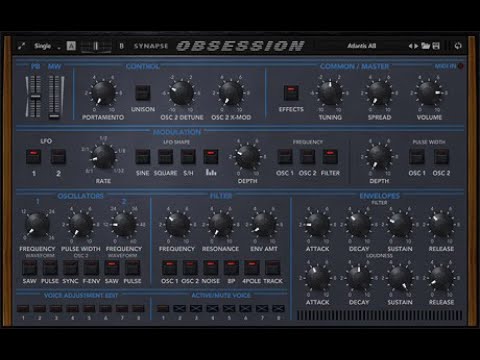Toggle pulse width modulation OSC 2 button
This screenshot has width=480, height=360.
[441, 156]
